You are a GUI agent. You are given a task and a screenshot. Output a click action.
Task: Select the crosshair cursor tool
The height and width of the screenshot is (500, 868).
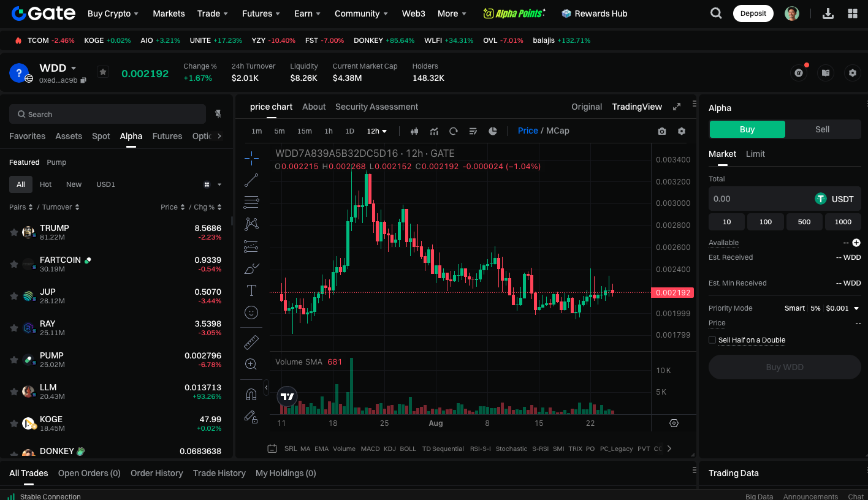click(x=251, y=158)
